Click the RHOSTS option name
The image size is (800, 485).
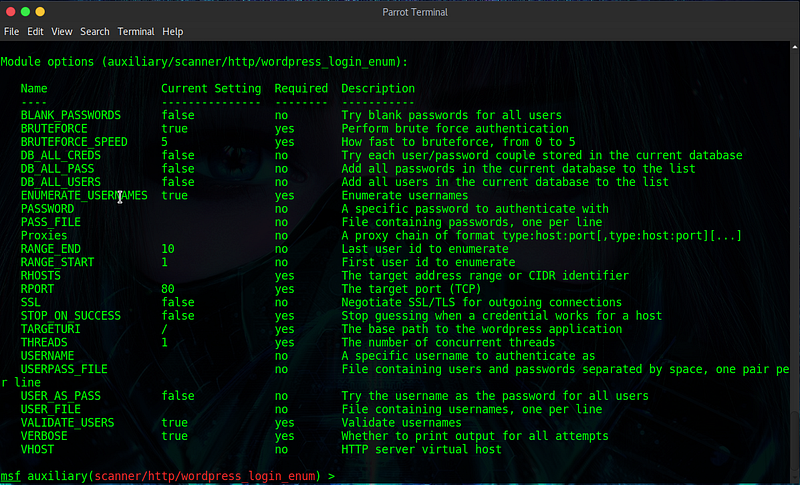40,275
